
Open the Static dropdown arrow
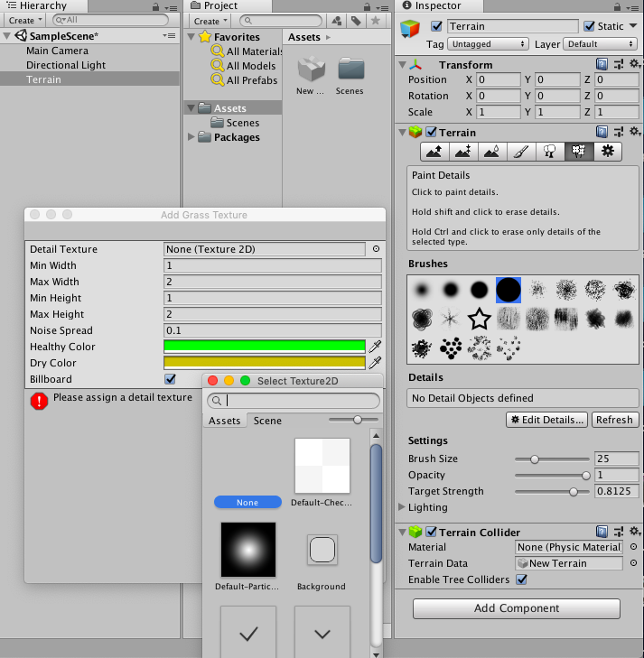coord(633,26)
